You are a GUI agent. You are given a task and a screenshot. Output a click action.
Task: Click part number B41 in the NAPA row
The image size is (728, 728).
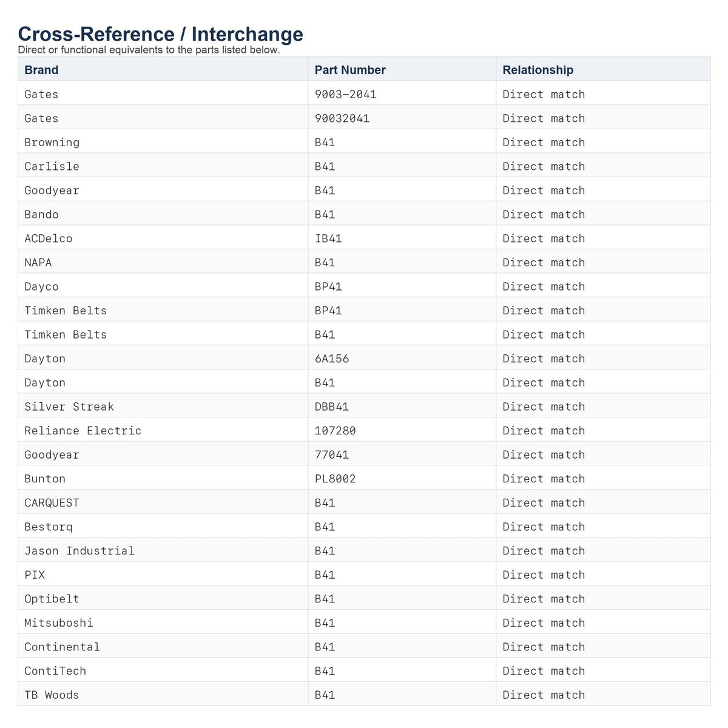[325, 263]
